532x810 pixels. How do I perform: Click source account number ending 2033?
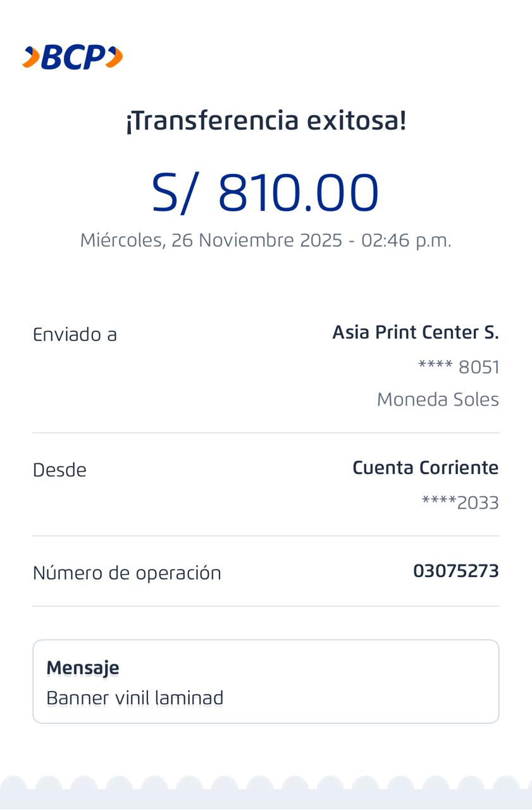(x=460, y=503)
